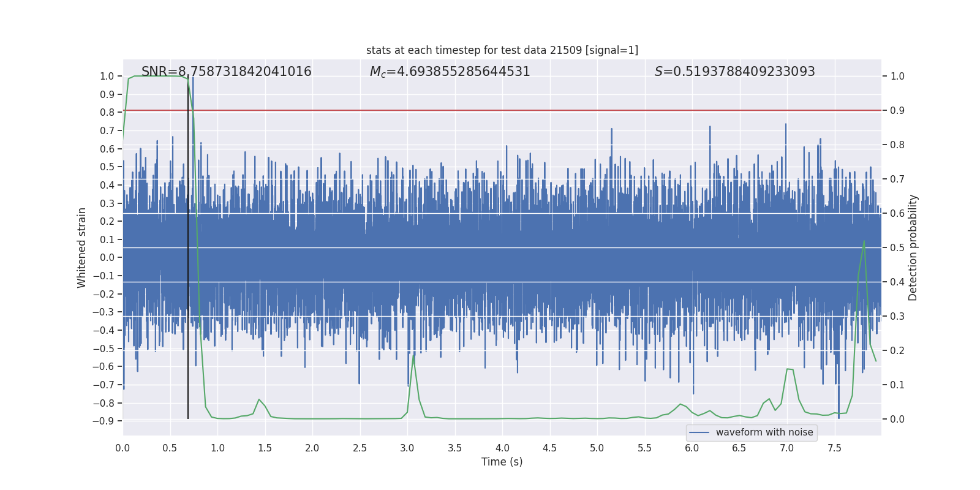Select the green curve peak near 3.0 seconds
Image resolution: width=980 pixels, height=490 pixels.
pyautogui.click(x=414, y=356)
